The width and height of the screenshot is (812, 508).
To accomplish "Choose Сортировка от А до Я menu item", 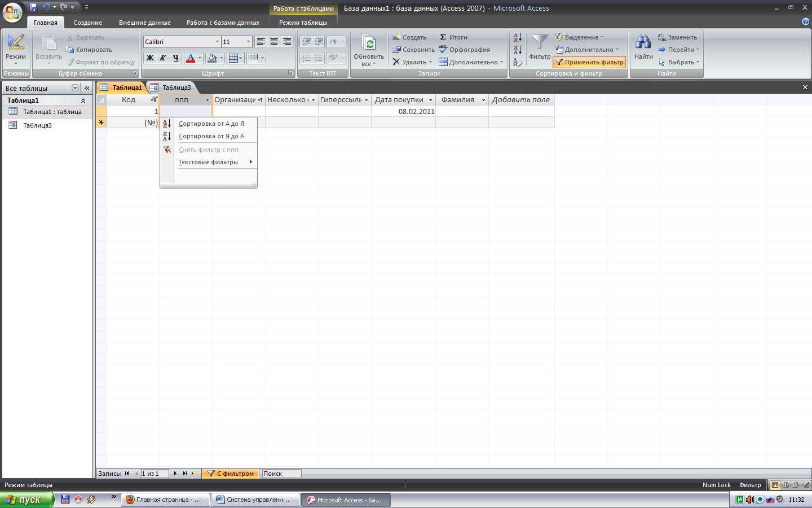I will point(209,124).
